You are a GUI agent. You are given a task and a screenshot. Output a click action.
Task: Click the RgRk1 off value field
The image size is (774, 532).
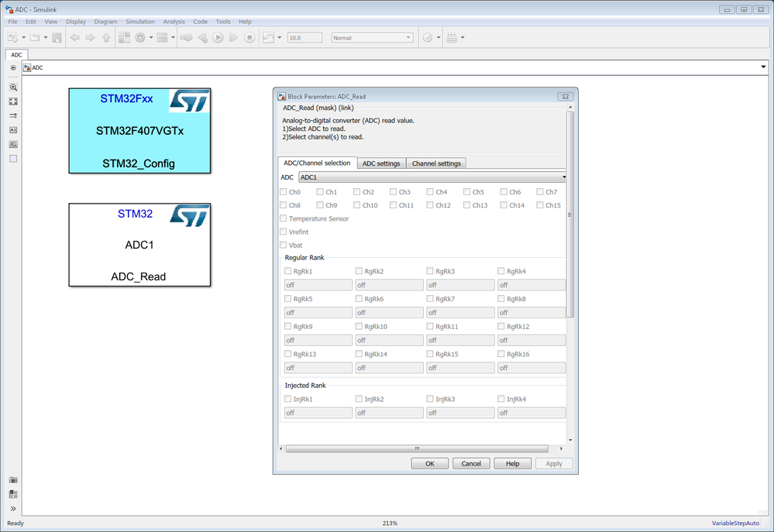(x=318, y=285)
